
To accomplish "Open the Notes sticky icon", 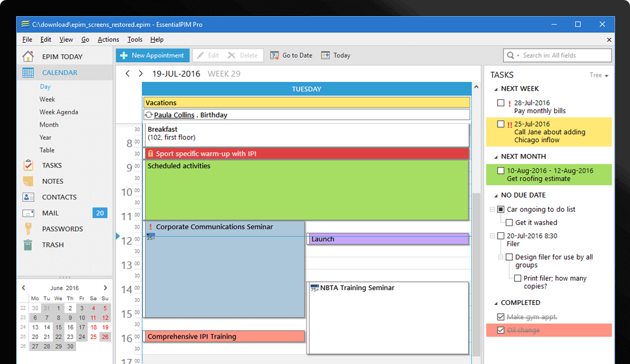I will [28, 181].
